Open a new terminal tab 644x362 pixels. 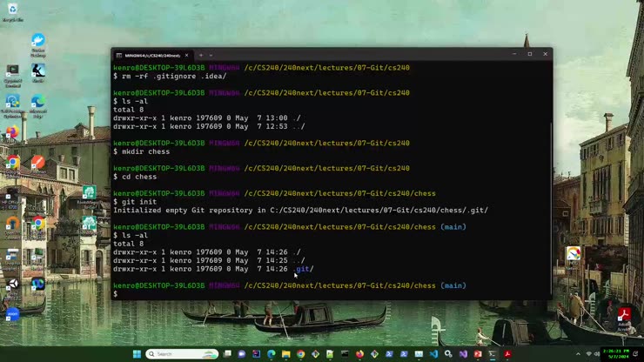coord(201,55)
